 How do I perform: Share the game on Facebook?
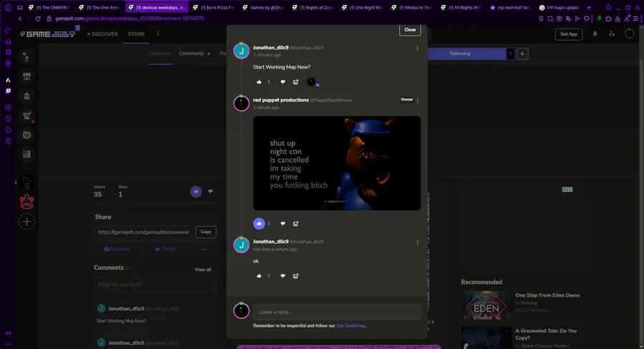click(x=117, y=249)
